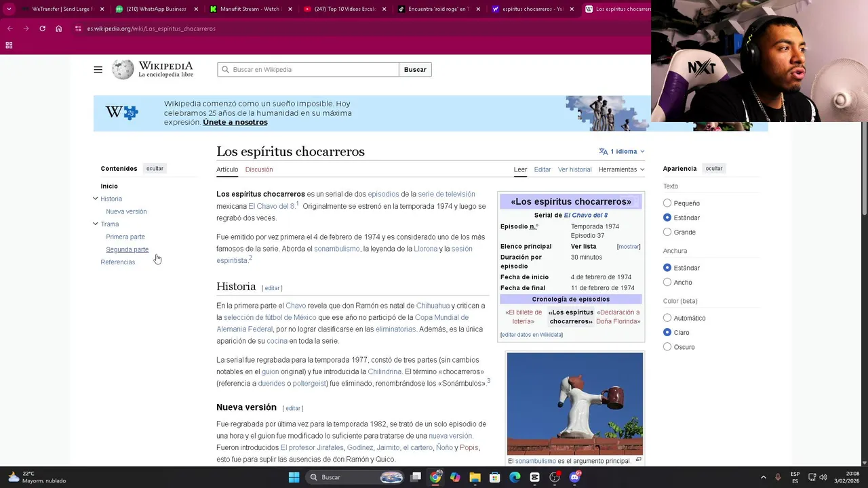Click inside the Buscar en Wikipedia search field
Image resolution: width=868 pixels, height=488 pixels.
coord(309,70)
